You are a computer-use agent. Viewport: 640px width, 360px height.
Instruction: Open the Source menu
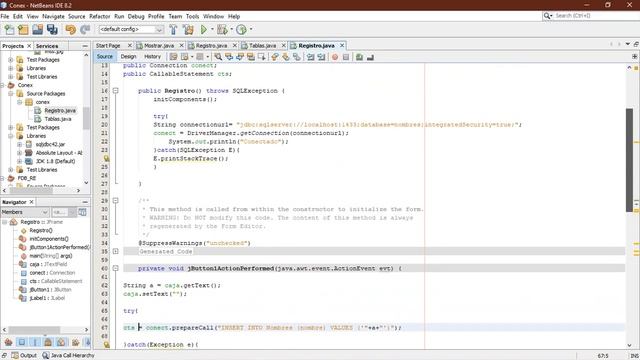77,16
